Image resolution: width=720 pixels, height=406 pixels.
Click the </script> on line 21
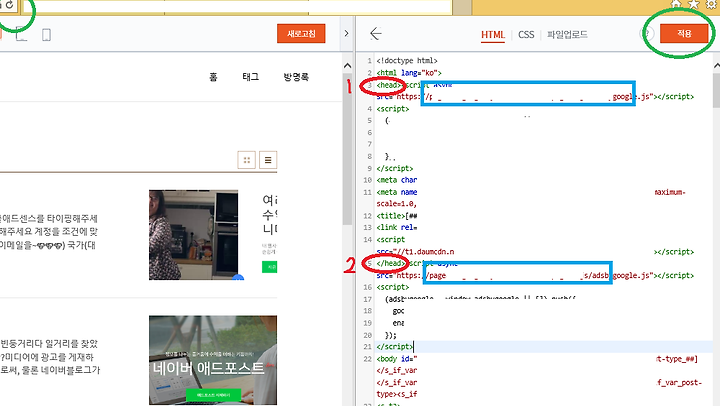click(x=395, y=347)
